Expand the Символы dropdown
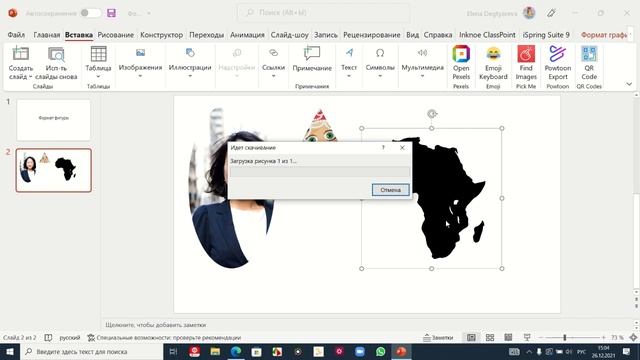Screen dimensions: 640x360 [380, 76]
